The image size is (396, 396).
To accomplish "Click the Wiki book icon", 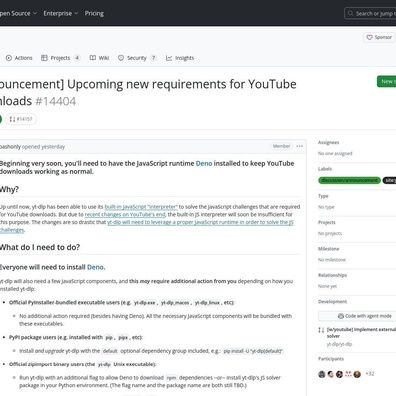I will point(93,58).
